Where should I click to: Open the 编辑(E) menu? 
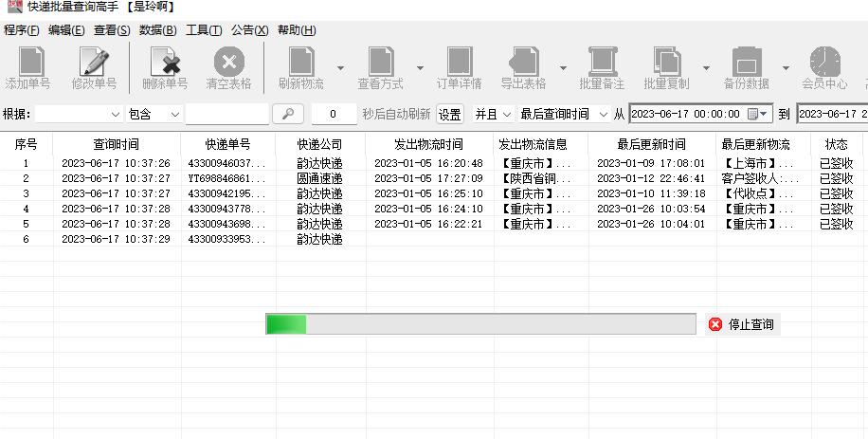point(66,30)
